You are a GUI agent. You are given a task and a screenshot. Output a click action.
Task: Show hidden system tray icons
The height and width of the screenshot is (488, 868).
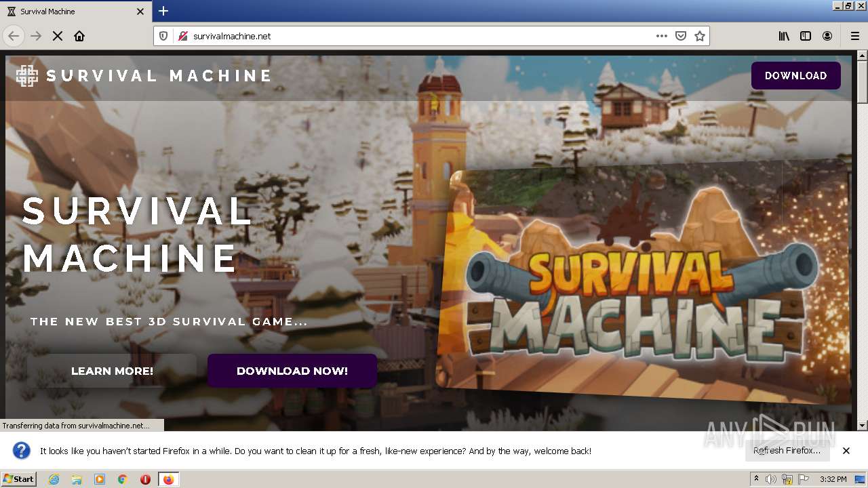[x=756, y=479]
